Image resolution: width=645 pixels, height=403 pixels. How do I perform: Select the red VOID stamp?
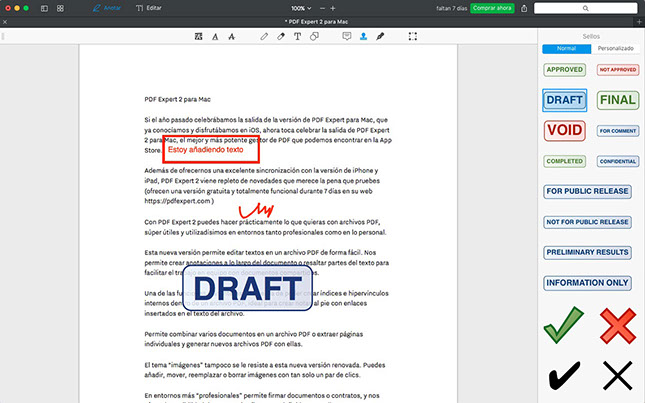click(x=564, y=130)
